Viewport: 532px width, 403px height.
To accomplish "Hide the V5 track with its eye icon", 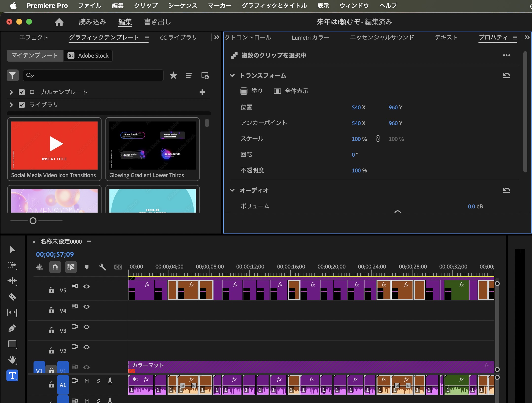I will click(87, 286).
